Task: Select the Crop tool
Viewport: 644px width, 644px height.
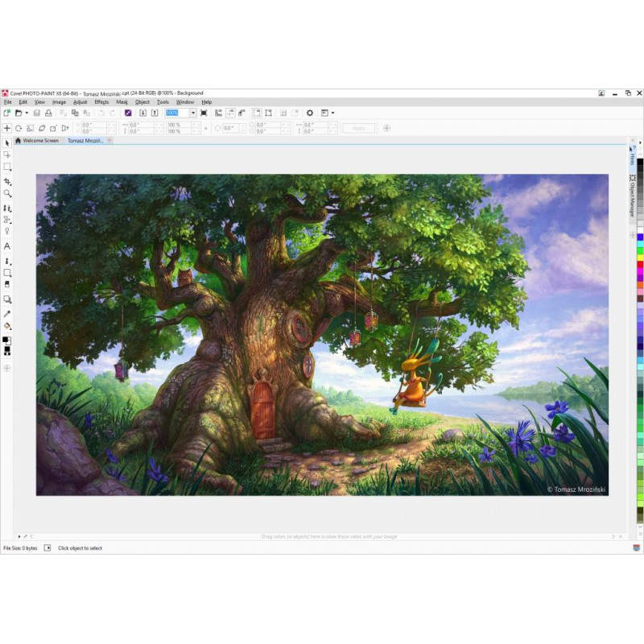Action: pyautogui.click(x=7, y=181)
